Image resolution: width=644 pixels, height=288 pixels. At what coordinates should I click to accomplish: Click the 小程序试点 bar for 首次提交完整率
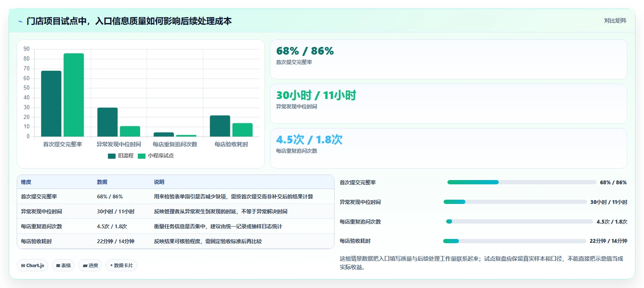pos(74,95)
